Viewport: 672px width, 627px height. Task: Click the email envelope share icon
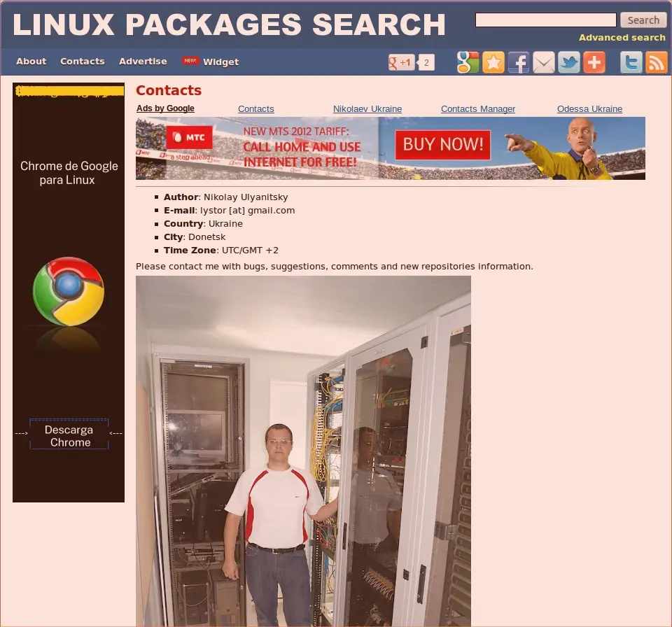coord(543,62)
